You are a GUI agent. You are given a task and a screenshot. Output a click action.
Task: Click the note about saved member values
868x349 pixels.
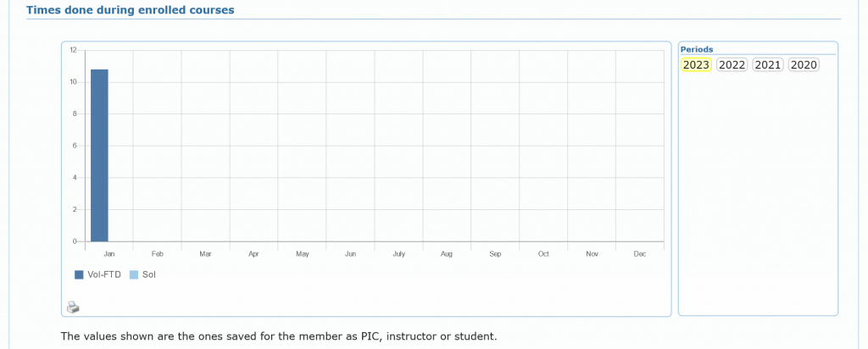(279, 336)
